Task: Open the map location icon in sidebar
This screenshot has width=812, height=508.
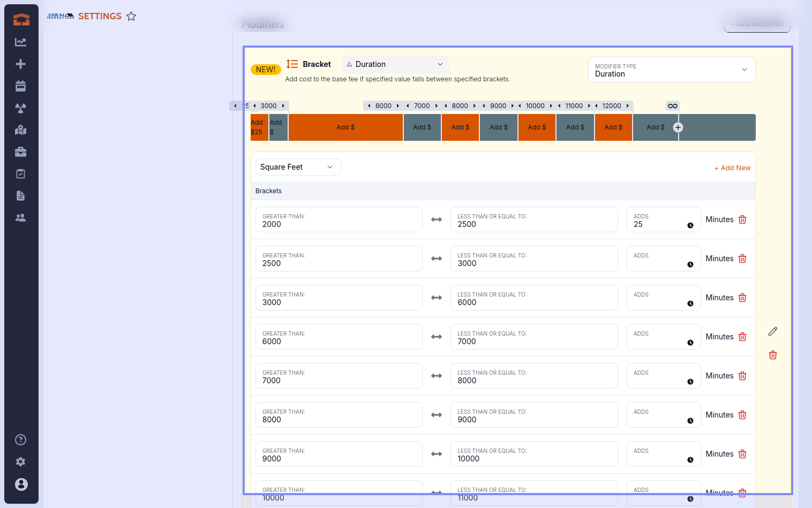Action: pos(20,130)
